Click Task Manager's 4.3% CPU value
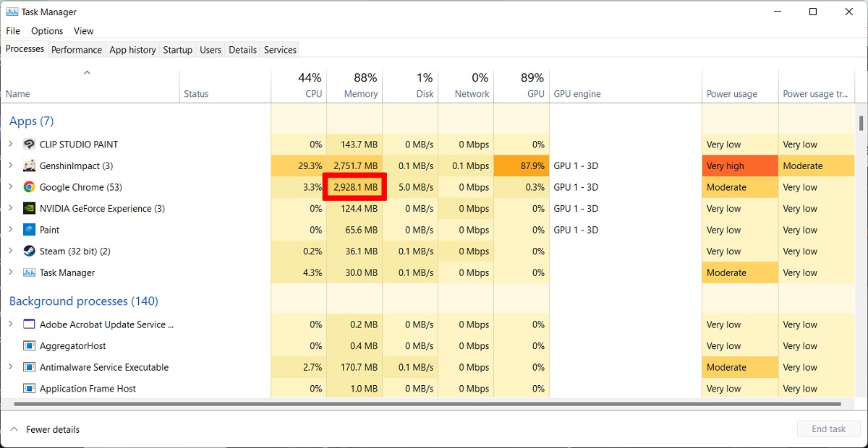Screen dimensions: 868x448 [299, 272]
